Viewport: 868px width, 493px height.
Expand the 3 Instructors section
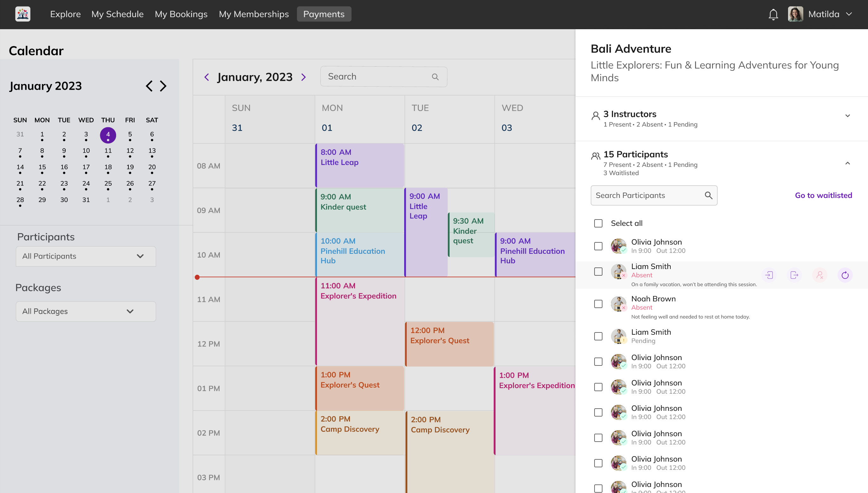[848, 116]
